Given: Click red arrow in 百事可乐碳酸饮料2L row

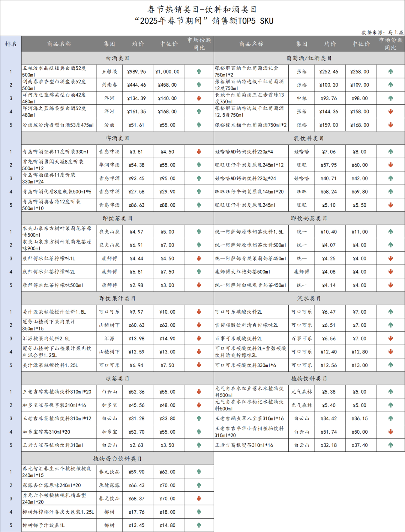Looking at the screenshot, I should (x=390, y=338).
